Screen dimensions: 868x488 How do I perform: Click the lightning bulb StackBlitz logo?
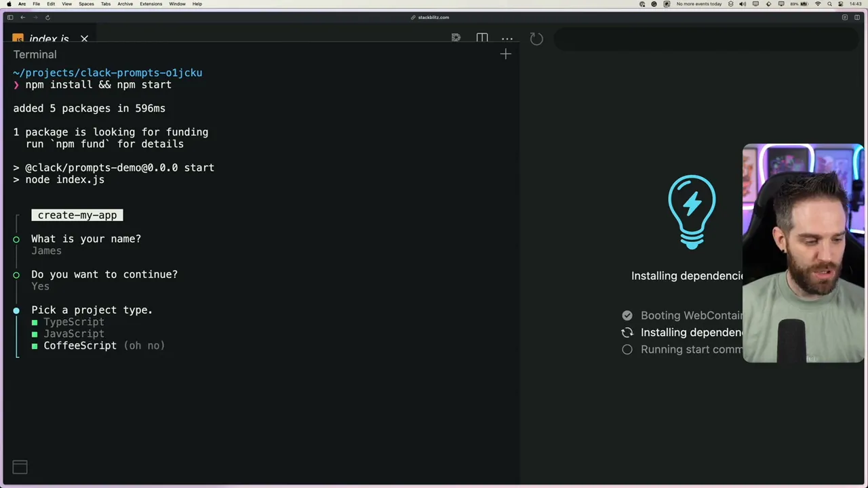click(x=692, y=212)
